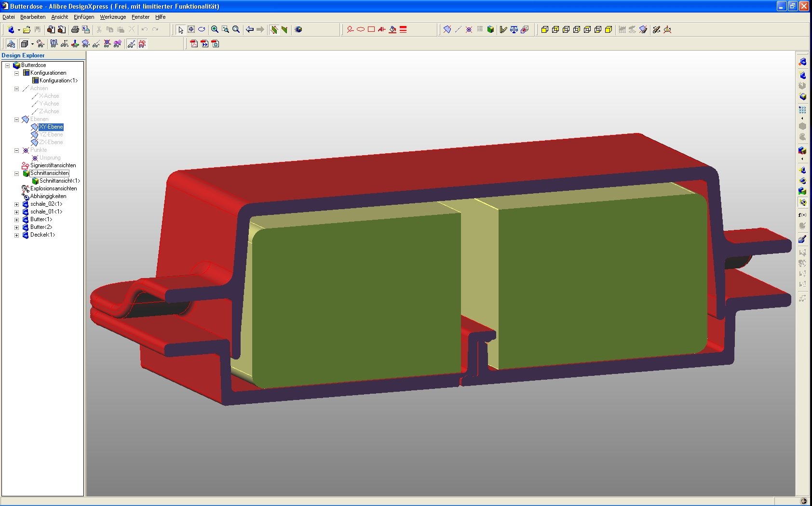This screenshot has height=506, width=812.
Task: Select the arrow selection tool
Action: 180,29
